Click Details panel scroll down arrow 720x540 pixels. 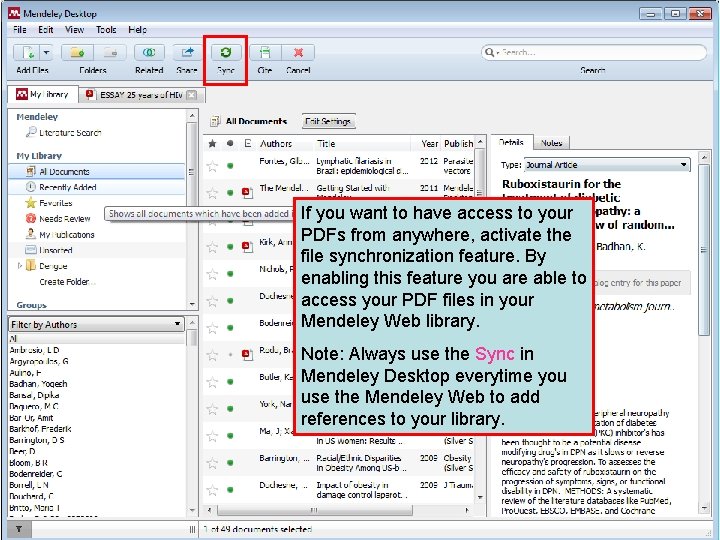click(704, 508)
